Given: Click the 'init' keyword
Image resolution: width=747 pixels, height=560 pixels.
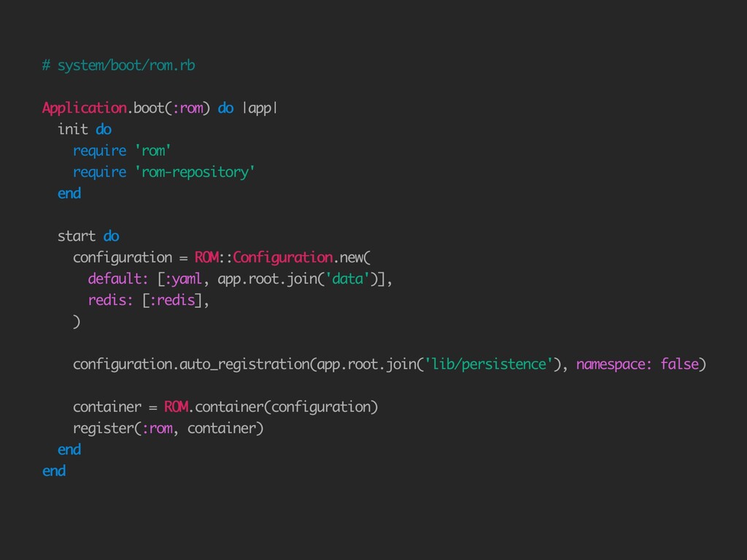Looking at the screenshot, I should (73, 129).
